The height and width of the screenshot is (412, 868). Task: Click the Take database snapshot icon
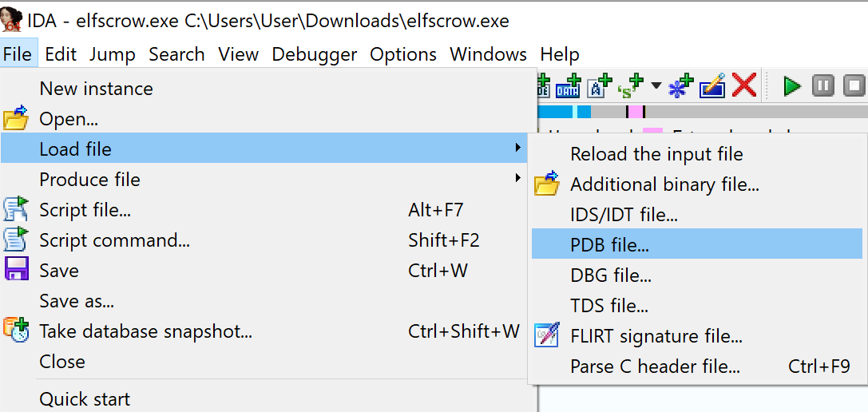[x=15, y=331]
